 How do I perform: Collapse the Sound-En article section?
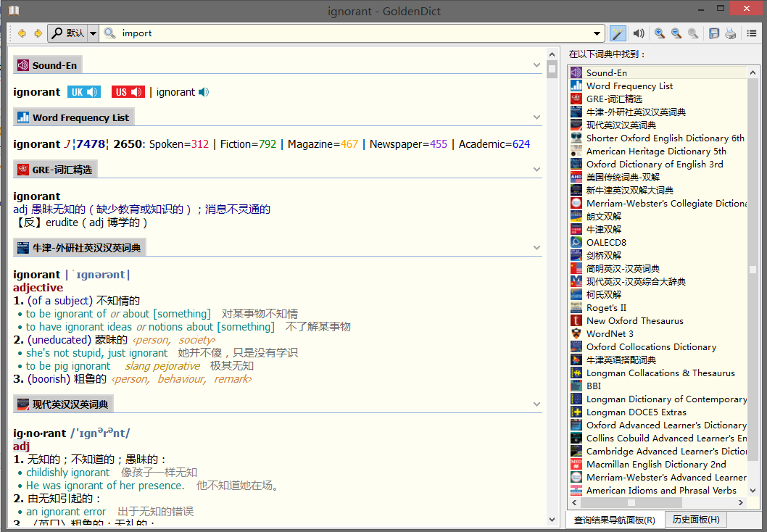coord(536,65)
